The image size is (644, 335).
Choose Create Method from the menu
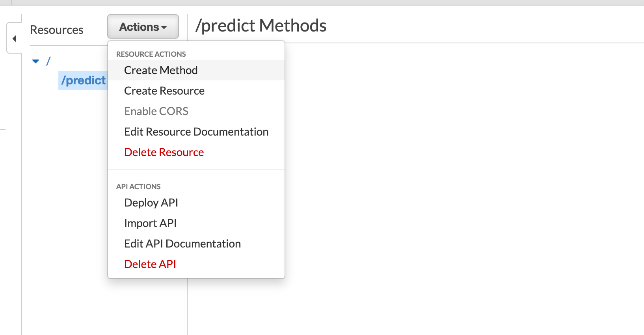(161, 70)
